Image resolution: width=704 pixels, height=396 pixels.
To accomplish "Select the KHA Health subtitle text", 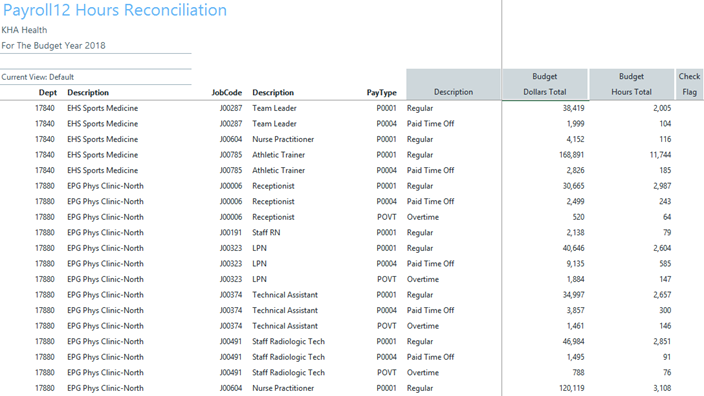I will 24,30.
